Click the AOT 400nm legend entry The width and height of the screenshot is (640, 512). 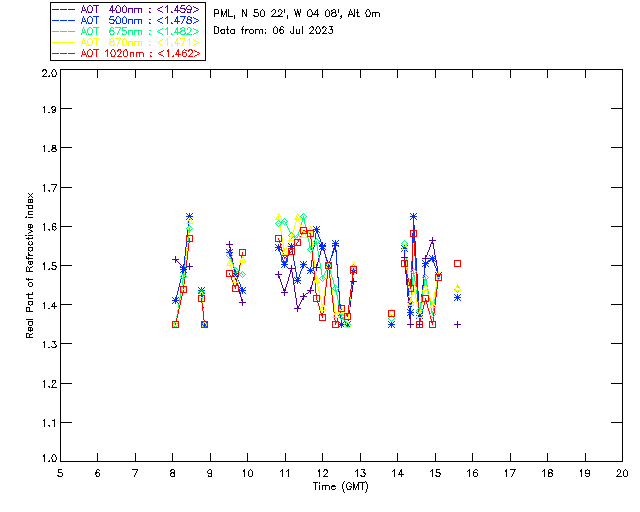pyautogui.click(x=126, y=9)
